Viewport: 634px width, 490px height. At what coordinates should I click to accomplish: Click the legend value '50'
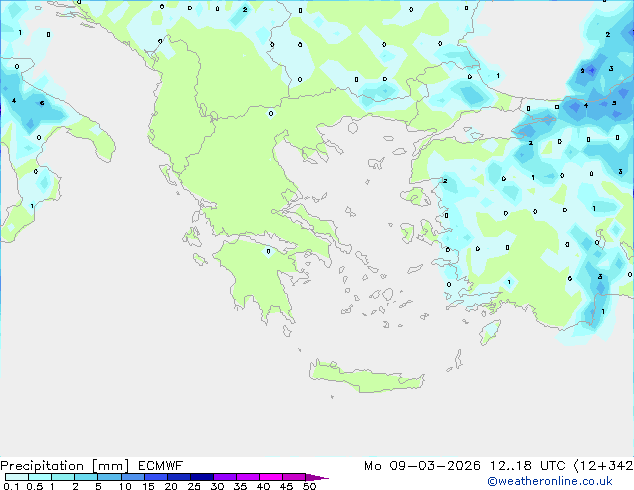(309, 486)
